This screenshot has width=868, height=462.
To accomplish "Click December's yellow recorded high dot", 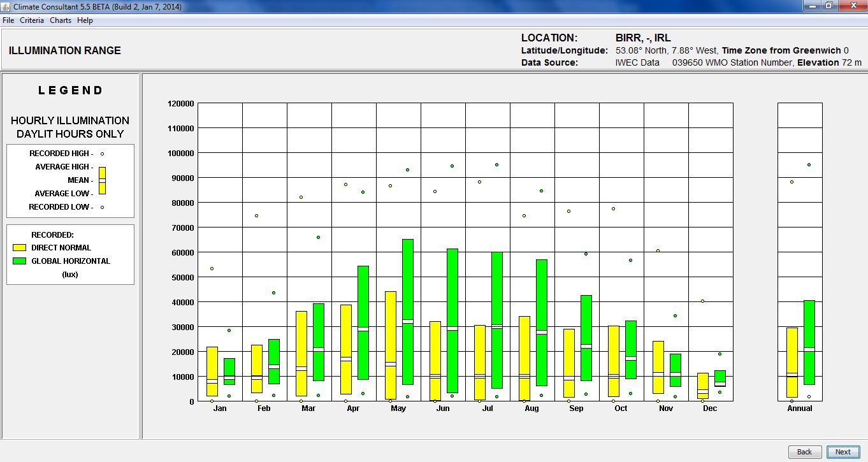I will point(703,301).
